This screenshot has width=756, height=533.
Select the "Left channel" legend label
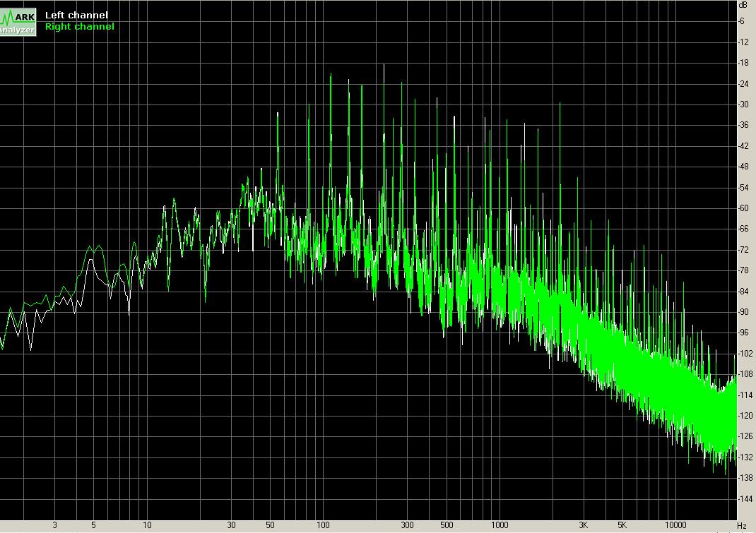[76, 15]
